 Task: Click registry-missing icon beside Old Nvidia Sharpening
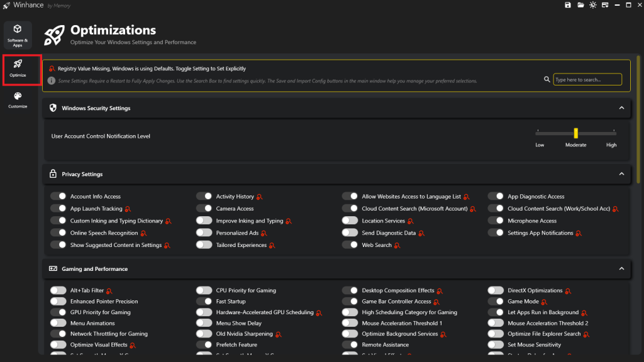pyautogui.click(x=278, y=334)
